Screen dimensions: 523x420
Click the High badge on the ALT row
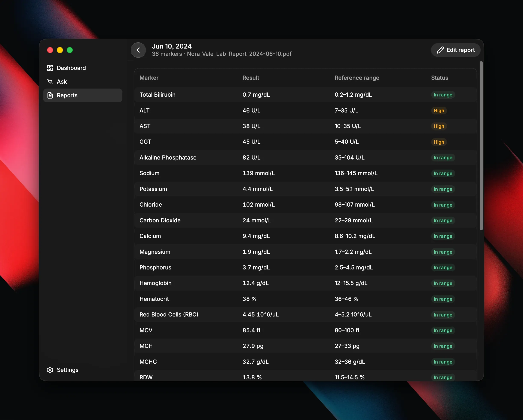[x=439, y=111]
